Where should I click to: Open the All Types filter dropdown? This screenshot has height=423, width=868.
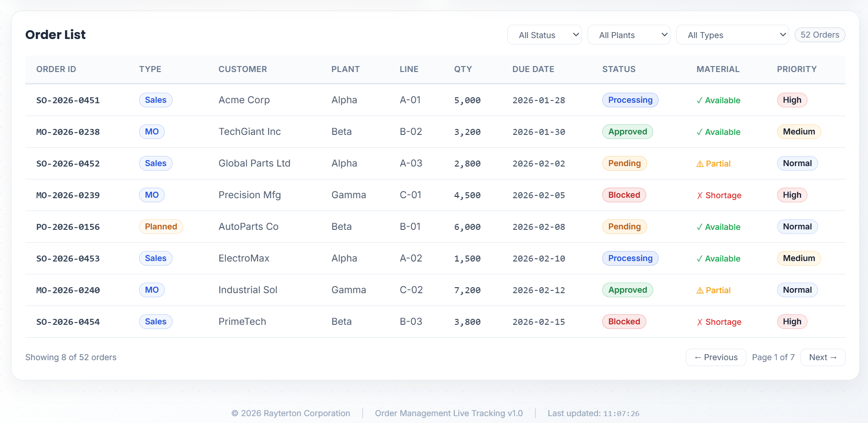pyautogui.click(x=732, y=35)
